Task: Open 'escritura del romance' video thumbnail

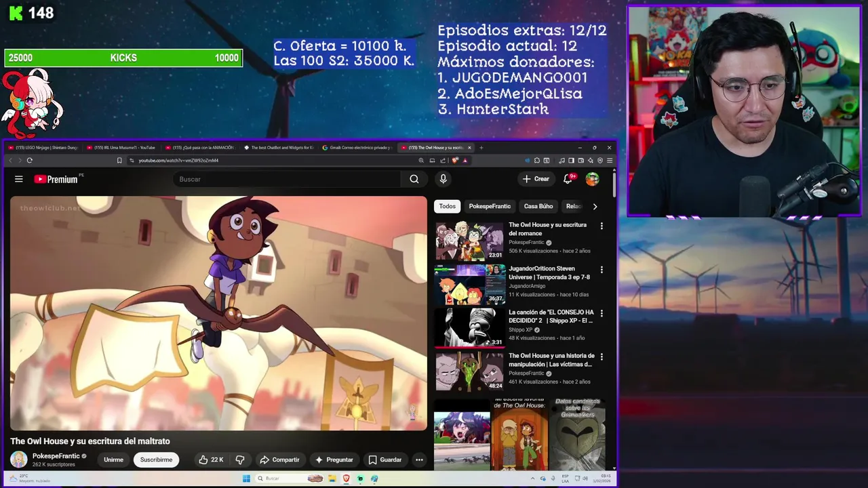Action: click(x=470, y=240)
